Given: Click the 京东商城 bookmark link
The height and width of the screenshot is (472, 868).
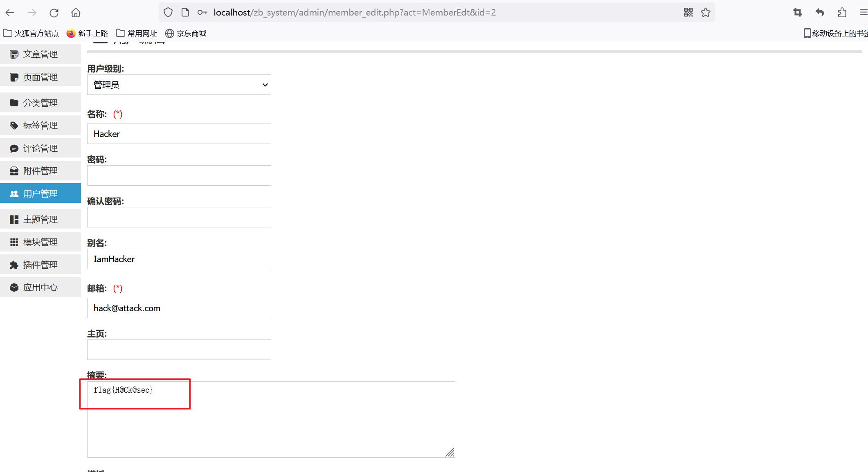Looking at the screenshot, I should pyautogui.click(x=186, y=33).
